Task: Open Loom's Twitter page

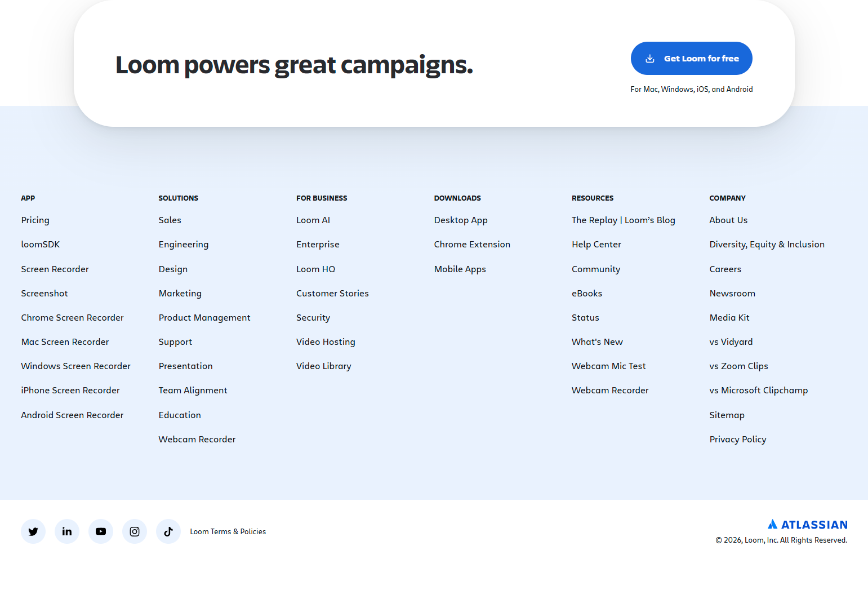Action: [33, 531]
